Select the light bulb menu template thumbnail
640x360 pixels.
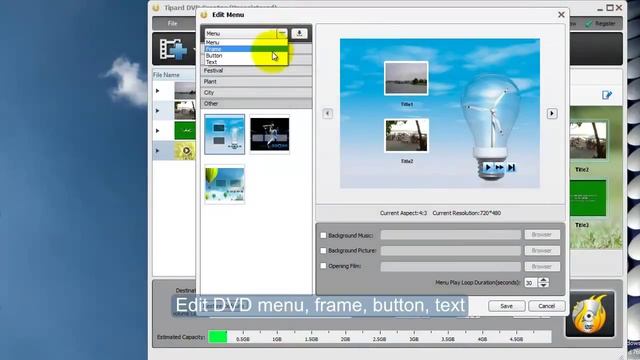click(224, 134)
